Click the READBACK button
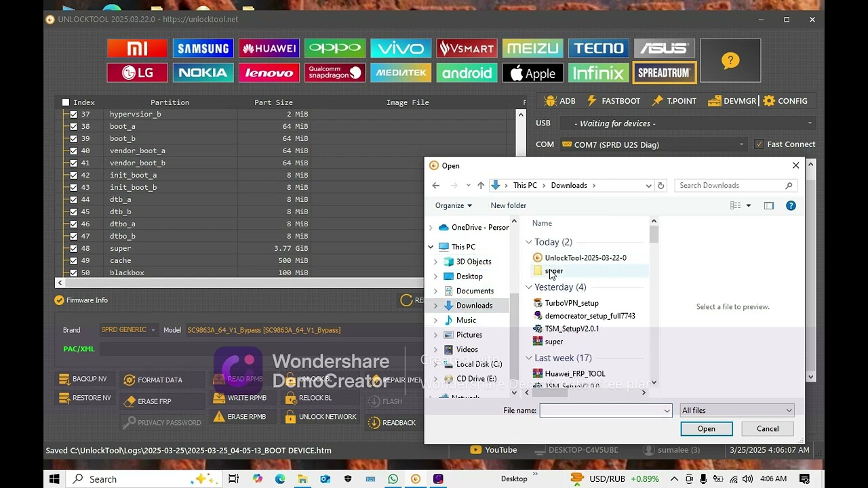Screen dimensions: 868x488 click(392, 423)
